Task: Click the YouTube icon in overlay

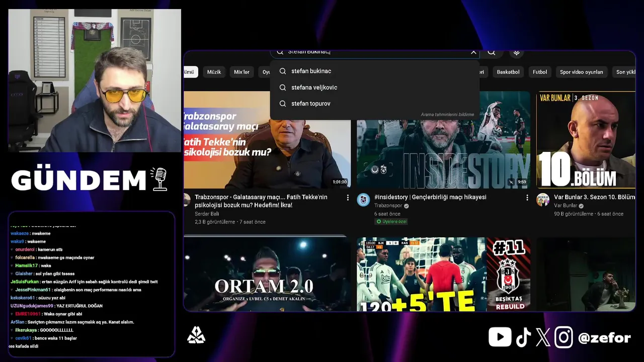Action: pos(500,337)
